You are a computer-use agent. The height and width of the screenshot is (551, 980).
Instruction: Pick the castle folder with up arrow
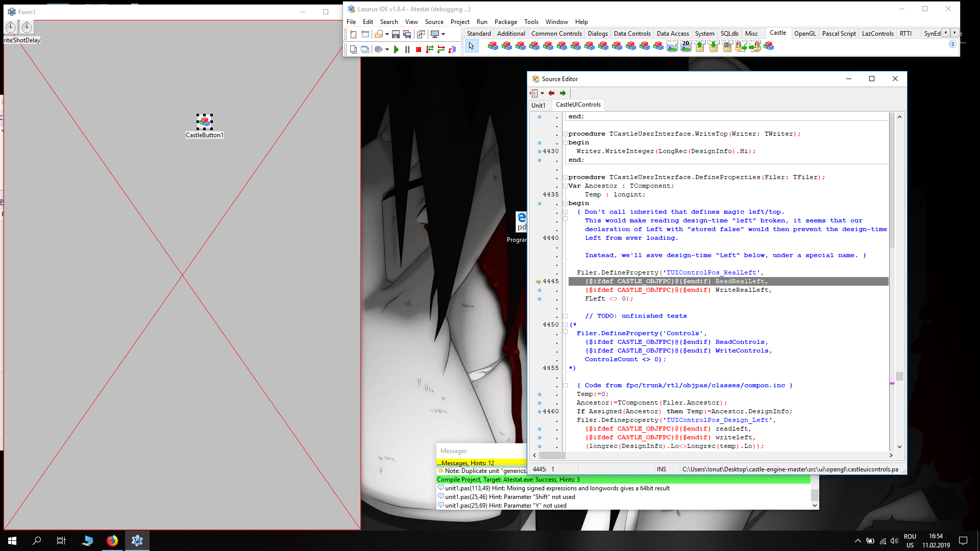(700, 46)
